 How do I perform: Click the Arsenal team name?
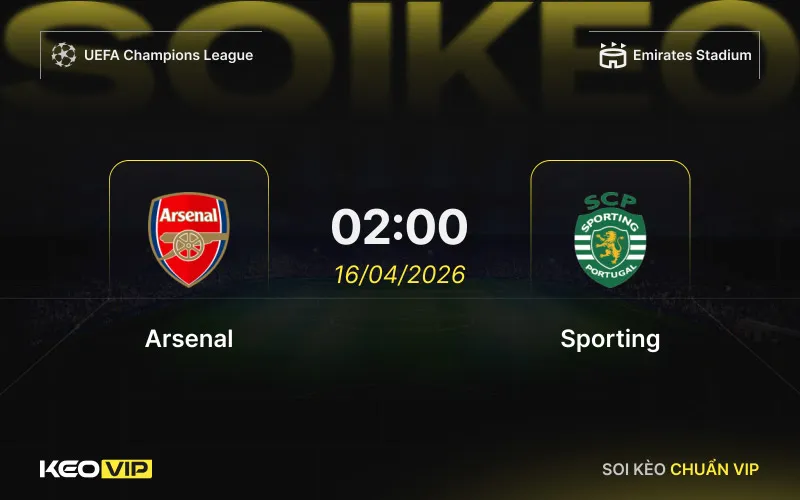click(x=189, y=339)
